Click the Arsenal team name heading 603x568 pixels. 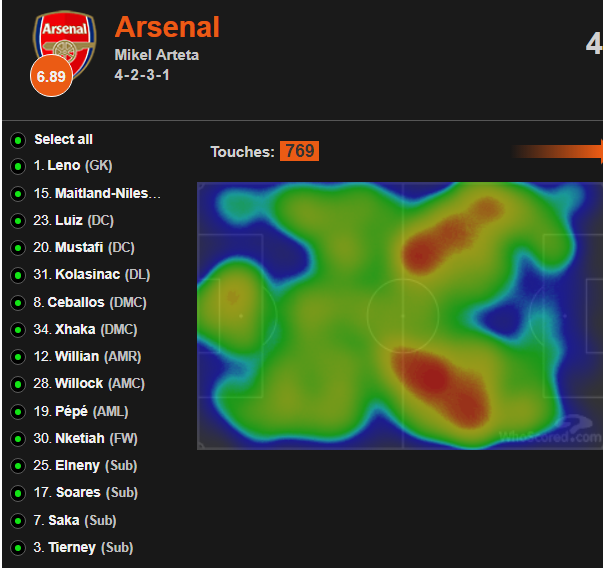pos(167,27)
